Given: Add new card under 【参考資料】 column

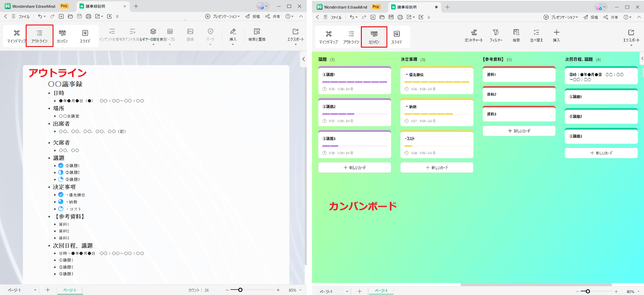Looking at the screenshot, I should [519, 131].
